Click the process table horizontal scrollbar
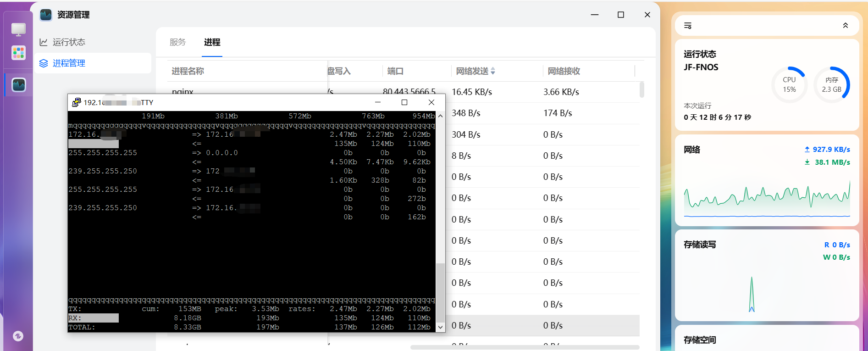Image resolution: width=868 pixels, height=351 pixels. pyautogui.click(x=525, y=347)
